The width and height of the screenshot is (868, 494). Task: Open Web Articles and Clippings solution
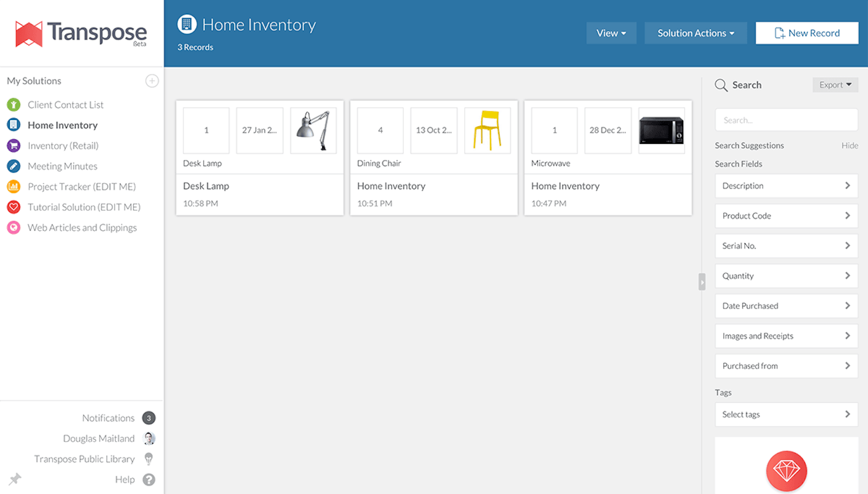coord(82,227)
